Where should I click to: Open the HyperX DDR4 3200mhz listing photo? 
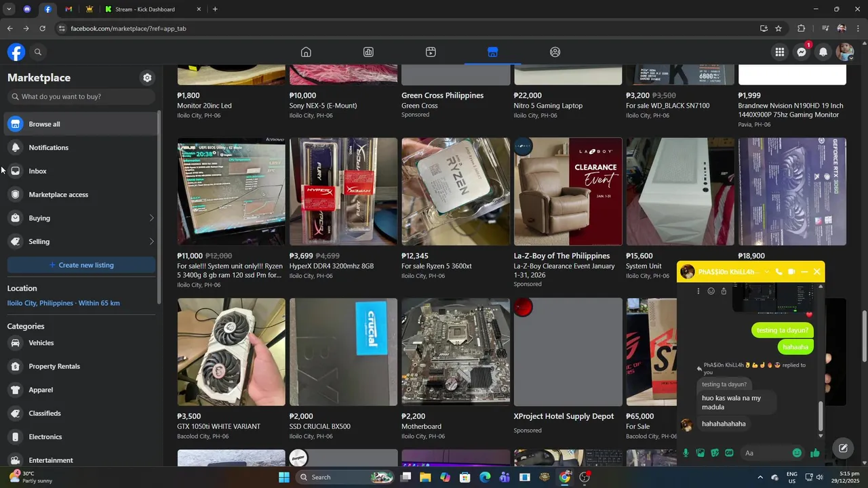point(343,191)
